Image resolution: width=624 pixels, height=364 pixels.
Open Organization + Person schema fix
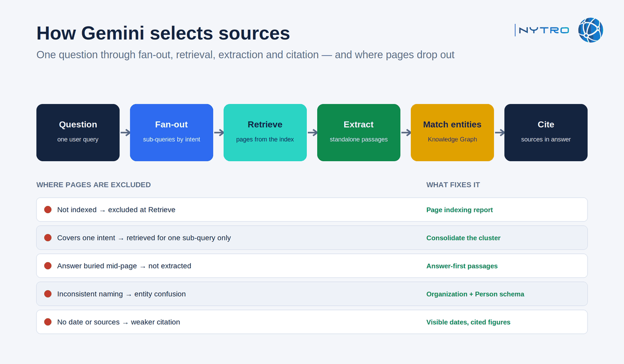[475, 294]
